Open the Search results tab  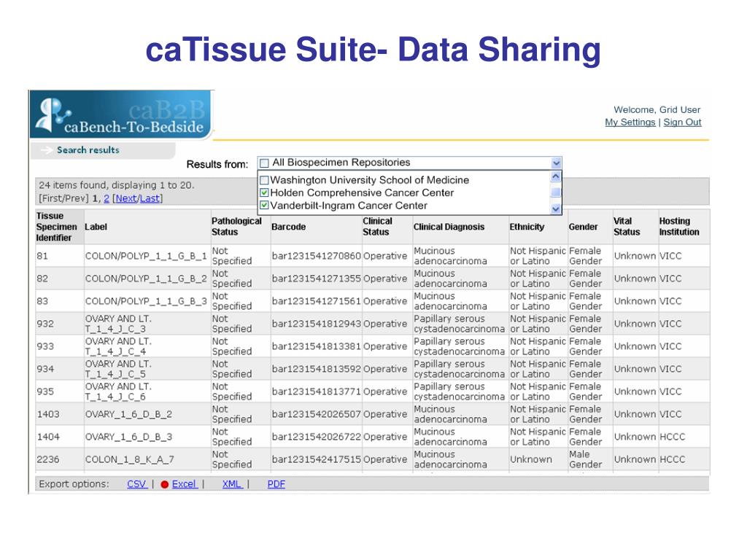[x=102, y=150]
